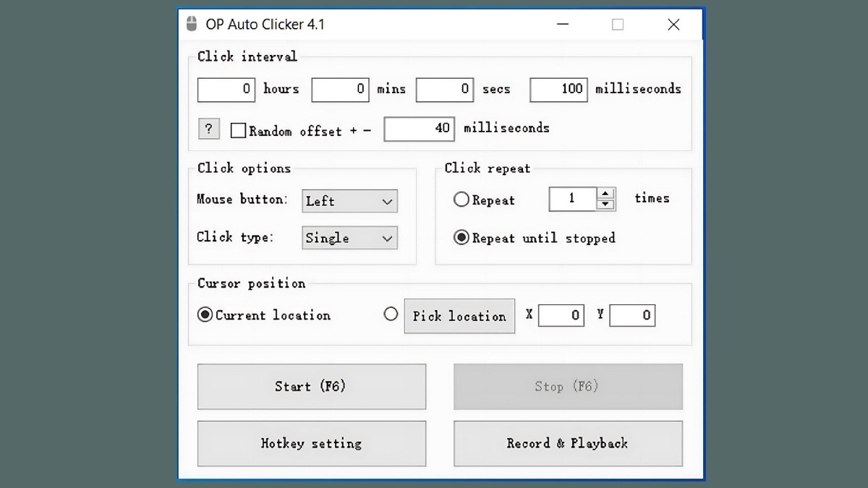Increase repeat count with up arrow

pyautogui.click(x=606, y=193)
